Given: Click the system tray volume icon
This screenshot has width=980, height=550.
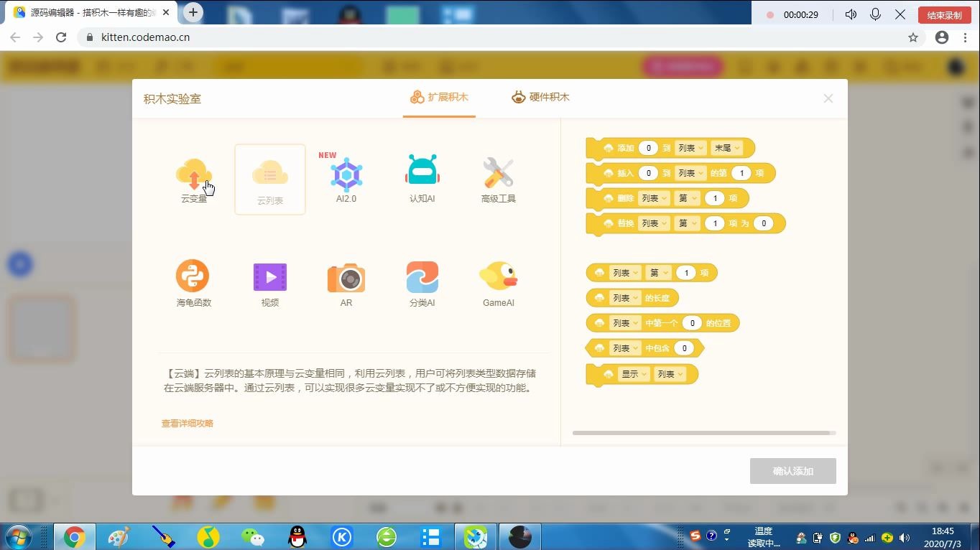Looking at the screenshot, I should click(904, 537).
